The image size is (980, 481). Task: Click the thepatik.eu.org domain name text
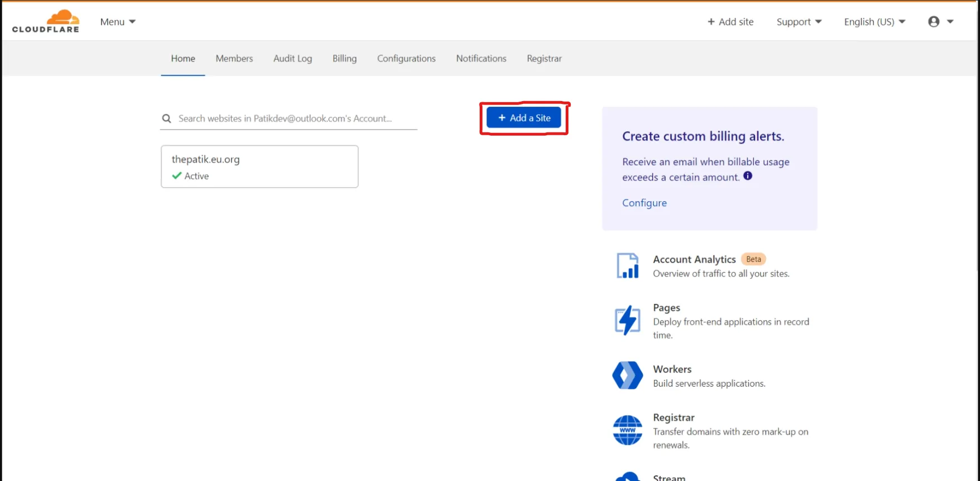(205, 159)
